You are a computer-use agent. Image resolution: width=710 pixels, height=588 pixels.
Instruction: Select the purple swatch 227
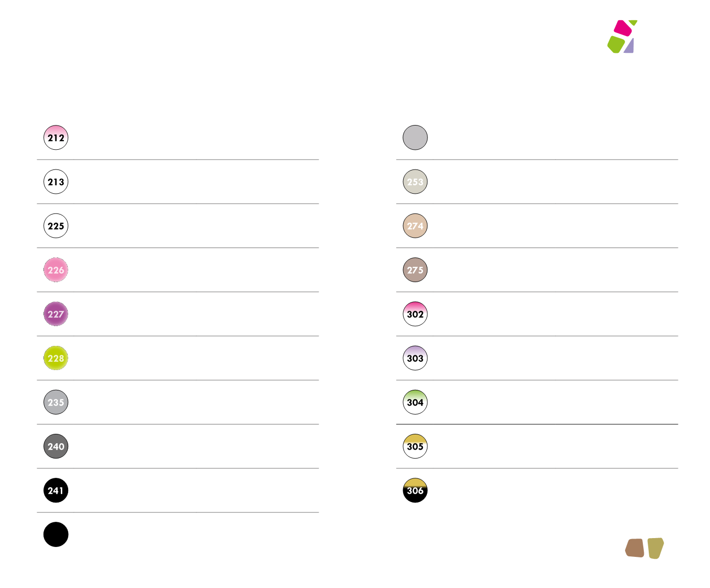[x=56, y=314]
